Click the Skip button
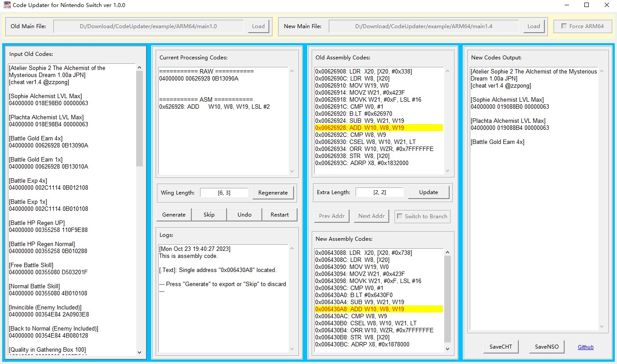 (209, 214)
